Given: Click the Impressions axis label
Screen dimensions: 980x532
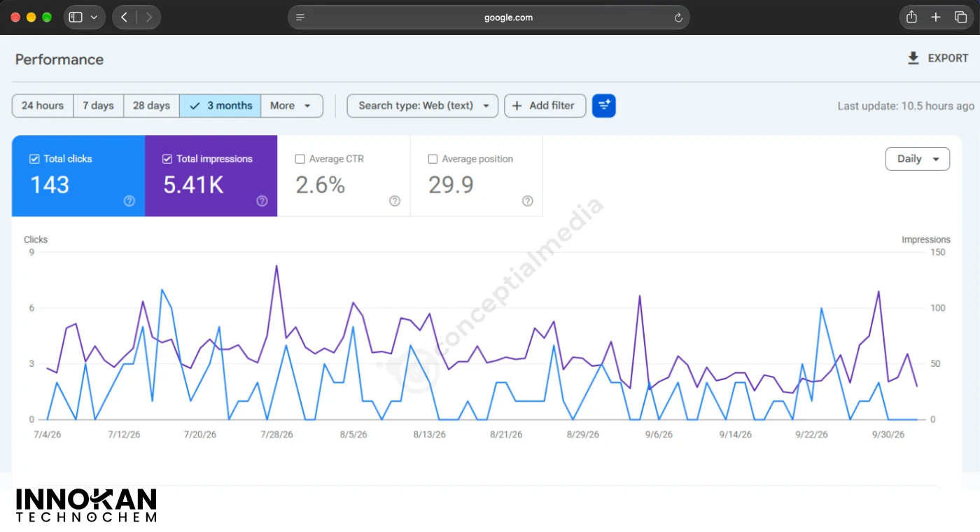Looking at the screenshot, I should click(x=925, y=239).
